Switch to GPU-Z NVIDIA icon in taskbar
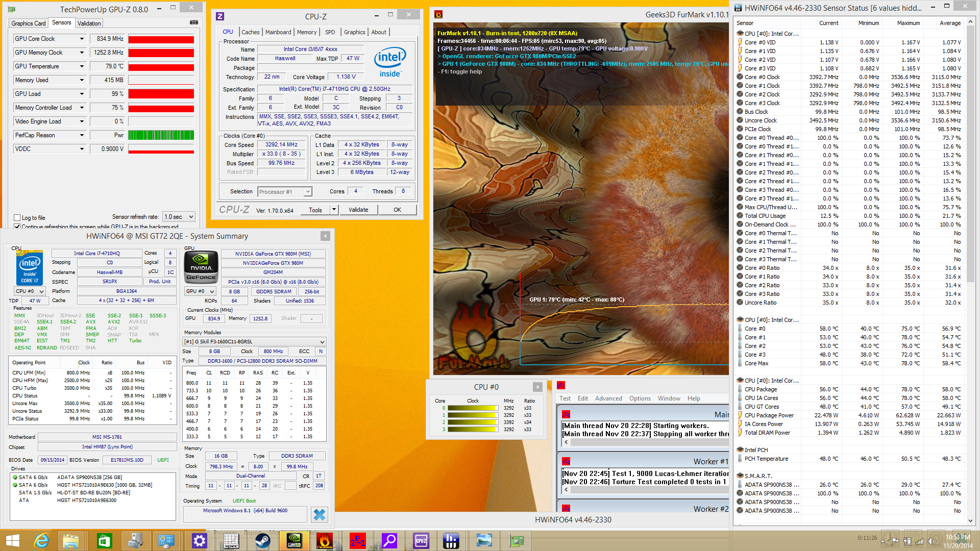 pos(295,541)
